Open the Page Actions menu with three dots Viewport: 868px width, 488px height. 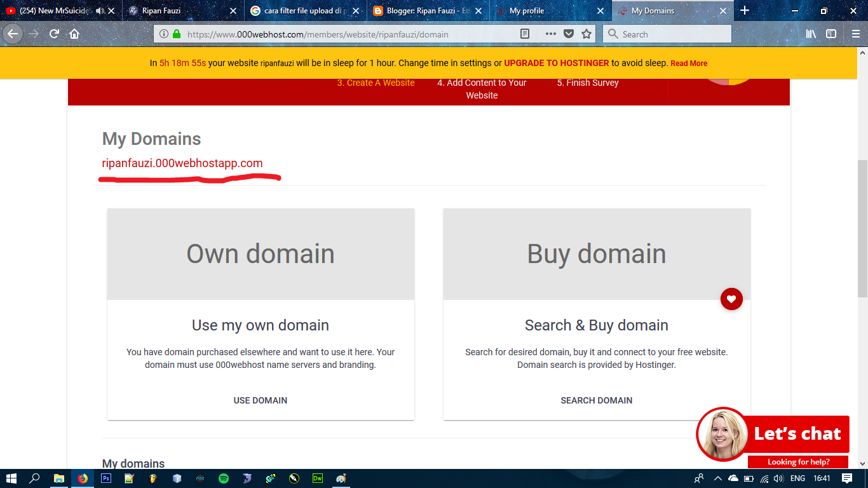pos(550,34)
